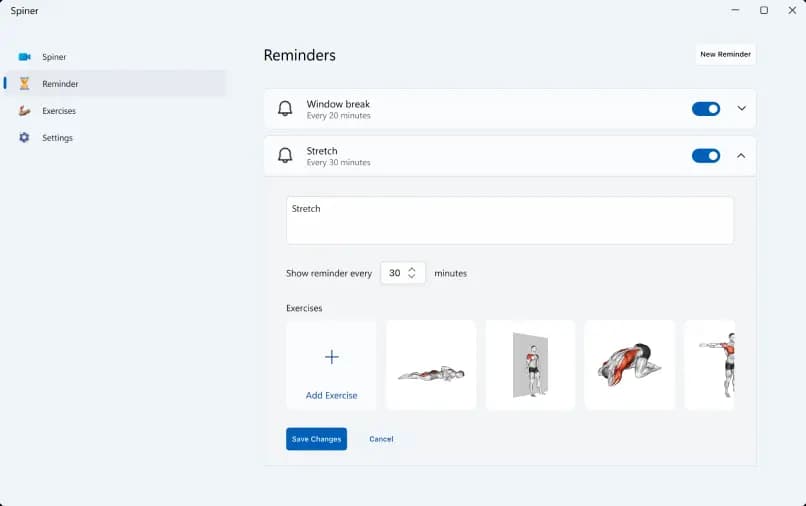The image size is (806, 506).
Task: Maximize the Spiner window
Action: click(764, 11)
